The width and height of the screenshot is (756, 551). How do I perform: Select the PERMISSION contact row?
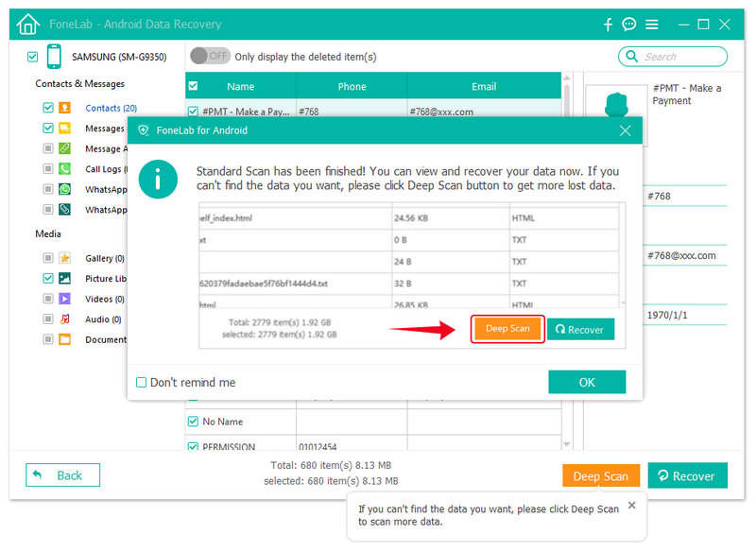point(373,444)
